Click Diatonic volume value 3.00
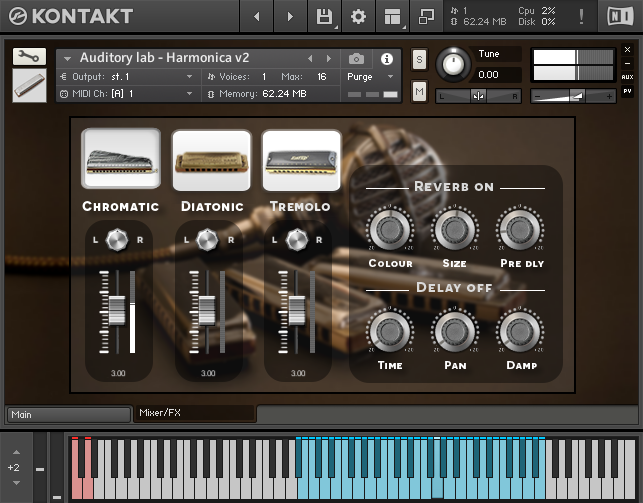643x503 pixels. (x=208, y=373)
